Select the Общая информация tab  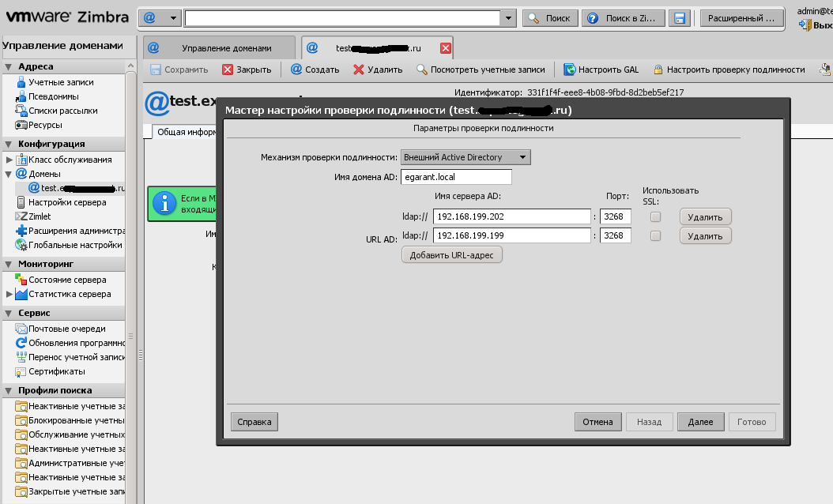tap(183, 132)
